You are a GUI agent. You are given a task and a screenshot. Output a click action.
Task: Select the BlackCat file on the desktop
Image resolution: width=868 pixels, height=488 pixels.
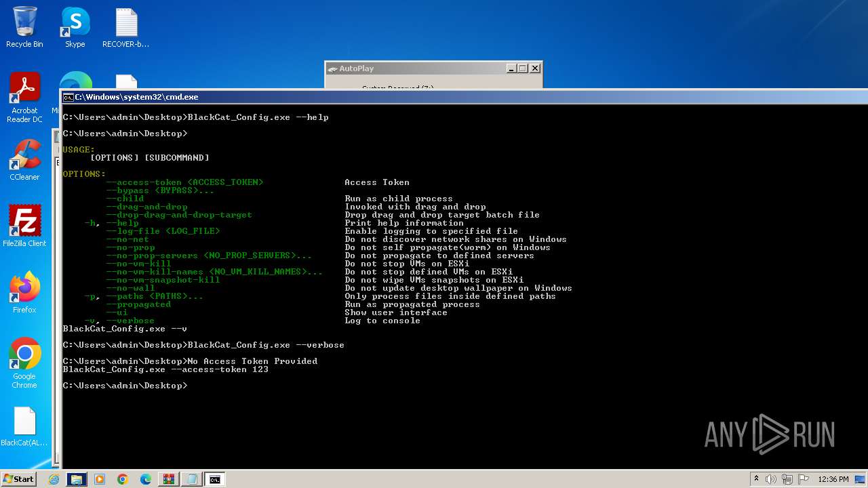(x=24, y=427)
